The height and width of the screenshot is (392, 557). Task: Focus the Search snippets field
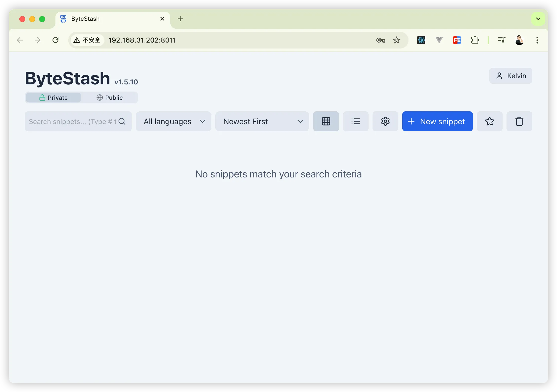(x=78, y=121)
